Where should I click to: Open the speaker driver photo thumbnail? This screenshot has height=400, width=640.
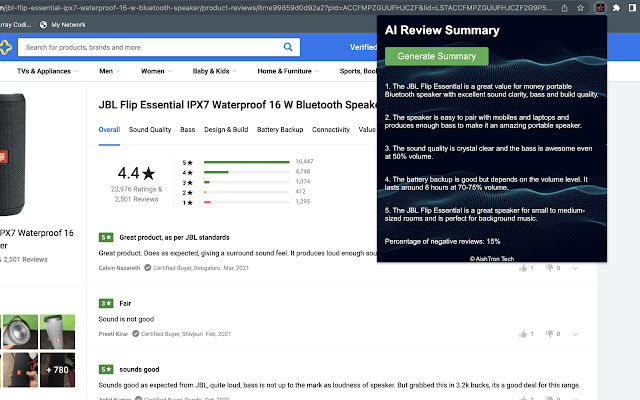click(x=20, y=331)
